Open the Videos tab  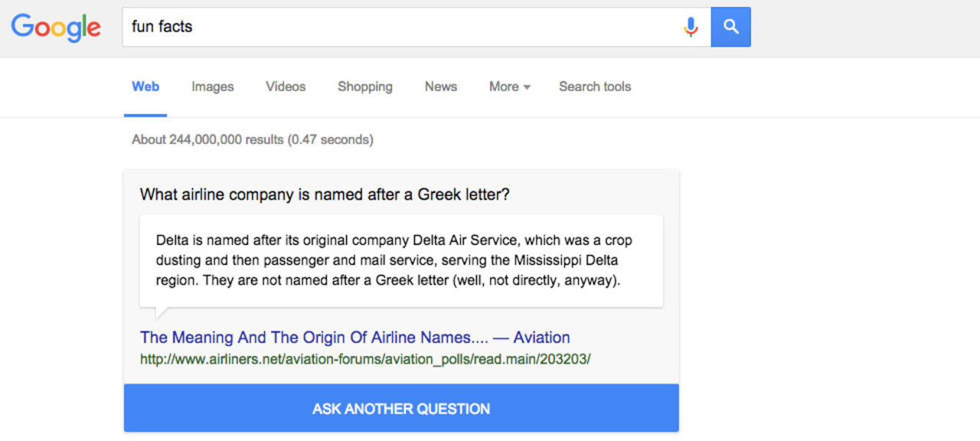[285, 87]
